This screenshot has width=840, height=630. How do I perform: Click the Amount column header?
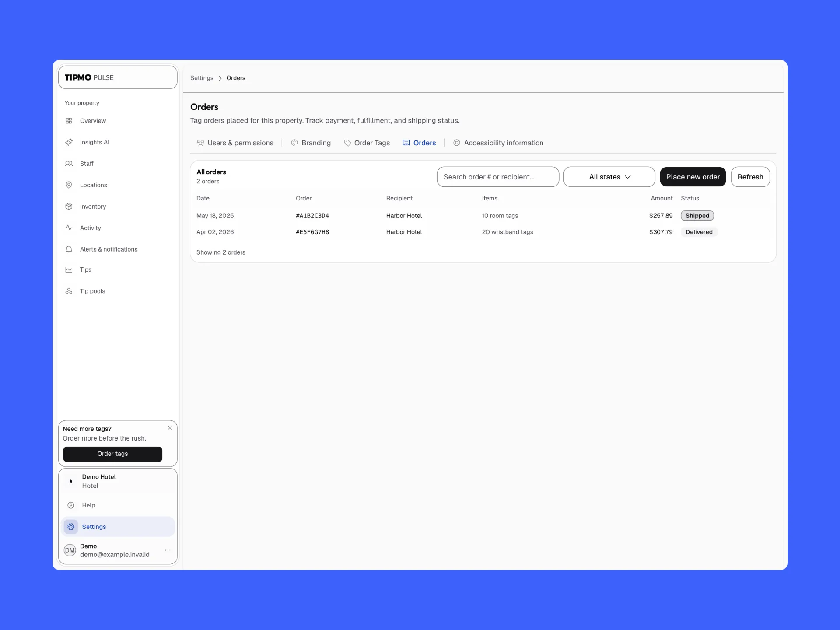[661, 198]
